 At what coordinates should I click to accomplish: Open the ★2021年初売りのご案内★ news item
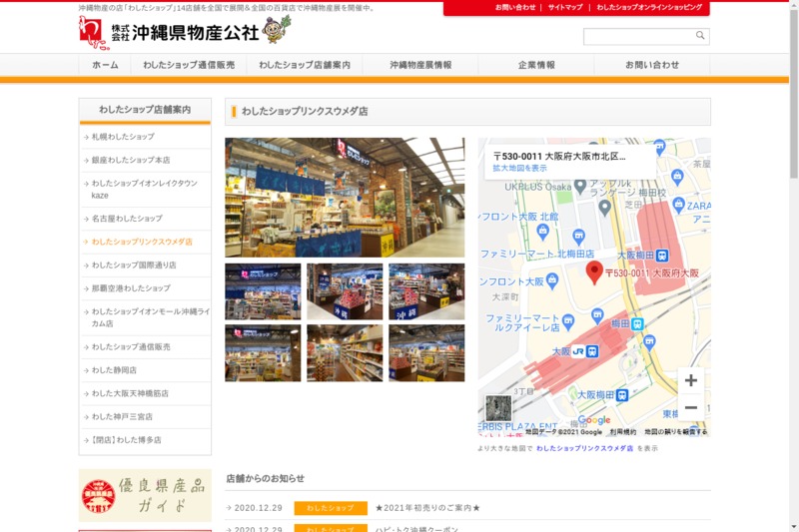(x=427, y=508)
